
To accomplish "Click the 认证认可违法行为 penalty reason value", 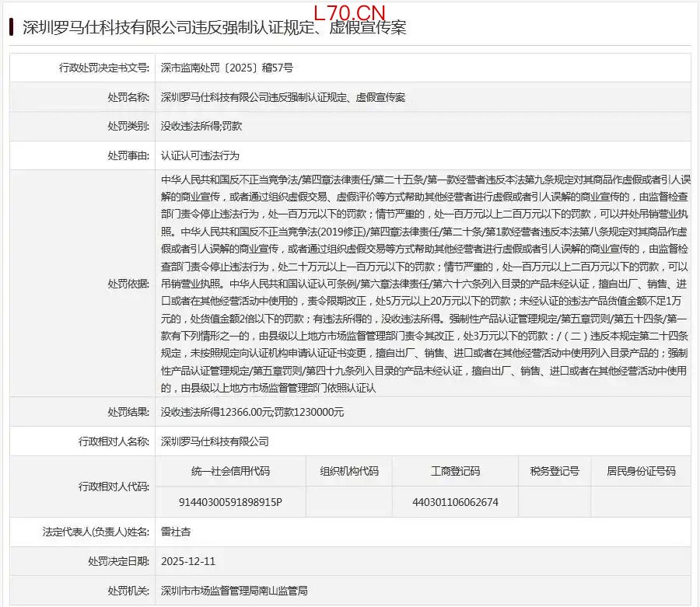I will [x=194, y=155].
